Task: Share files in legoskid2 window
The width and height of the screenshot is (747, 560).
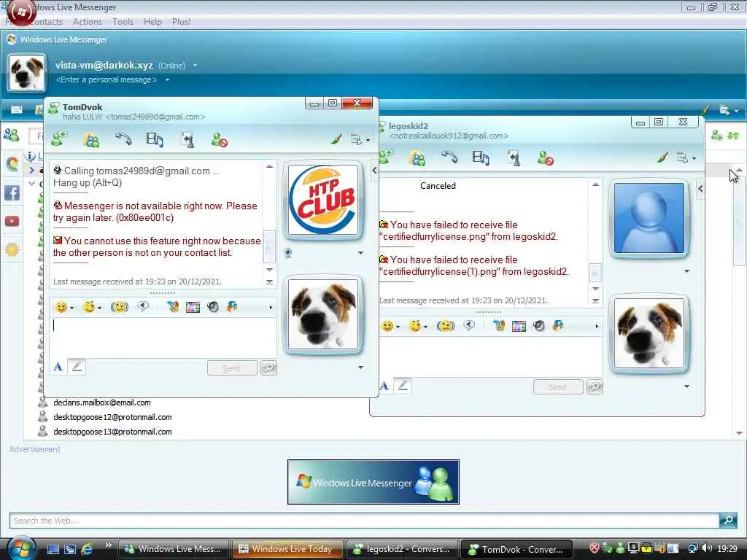Action: (x=417, y=158)
